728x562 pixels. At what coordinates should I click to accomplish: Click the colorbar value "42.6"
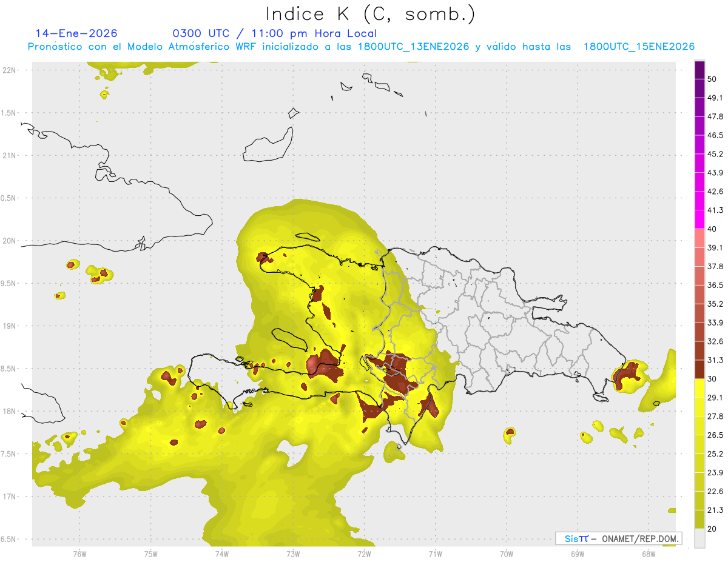[x=715, y=192]
